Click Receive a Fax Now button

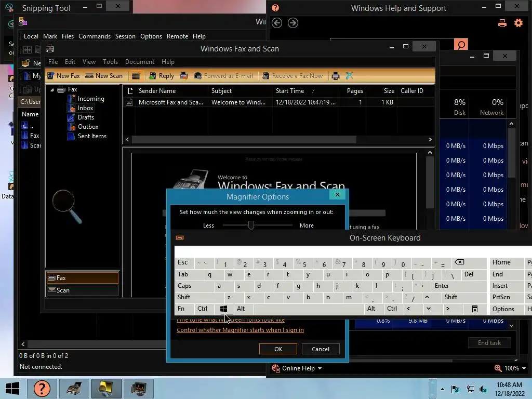pos(292,76)
